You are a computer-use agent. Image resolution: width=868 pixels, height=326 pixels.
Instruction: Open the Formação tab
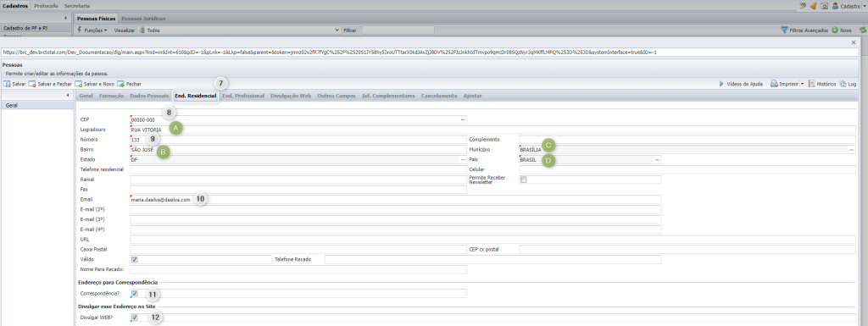coord(111,96)
